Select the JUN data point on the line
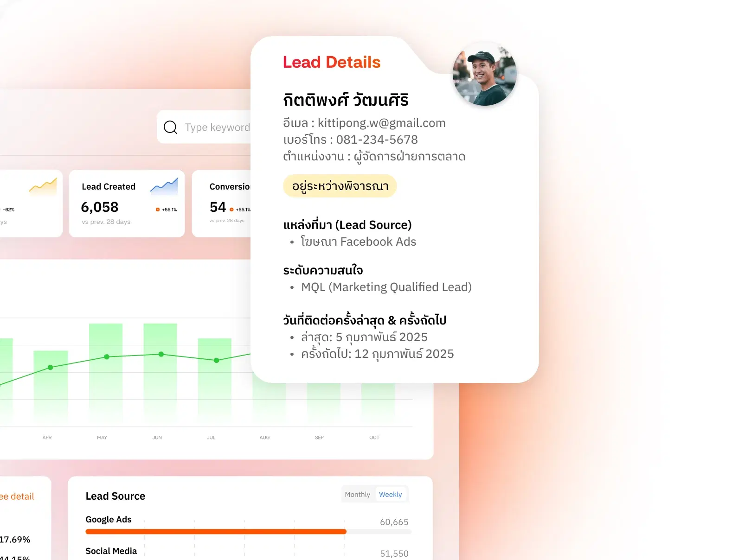 coord(161,354)
